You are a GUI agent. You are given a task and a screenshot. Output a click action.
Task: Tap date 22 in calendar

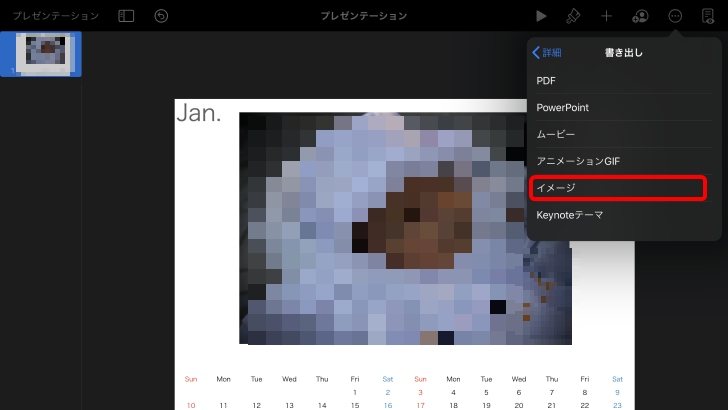585,405
